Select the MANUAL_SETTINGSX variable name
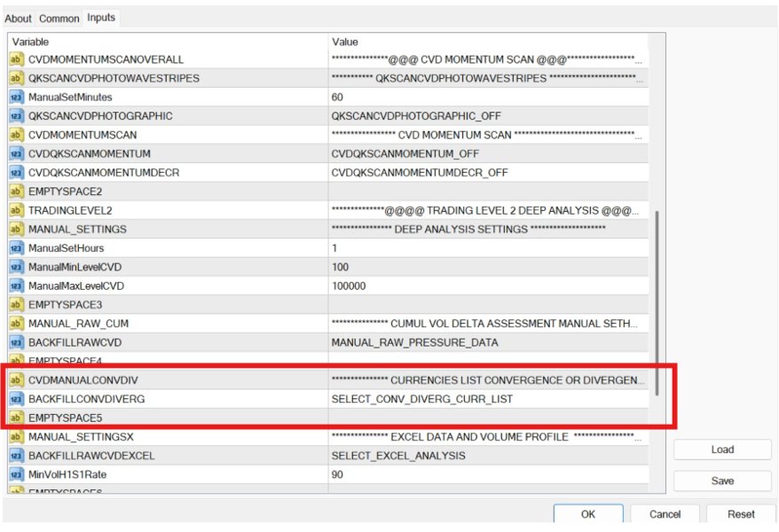This screenshot has height=532, width=779. point(81,437)
